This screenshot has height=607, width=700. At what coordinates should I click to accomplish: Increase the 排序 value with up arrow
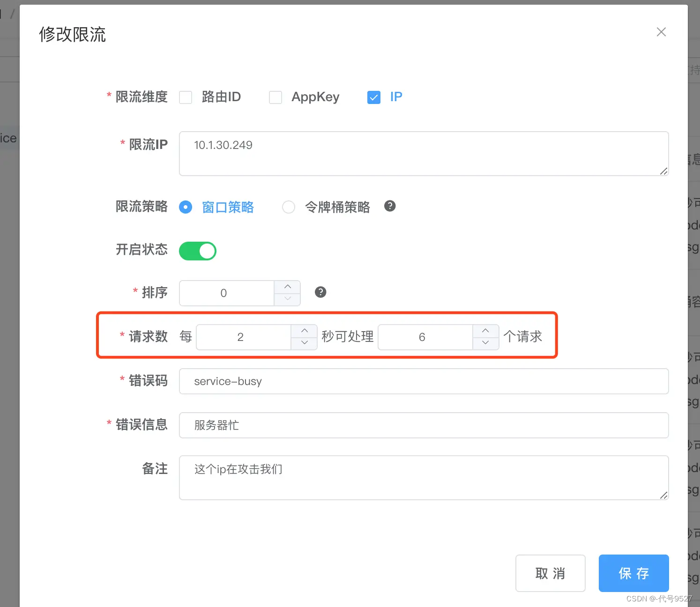[288, 287]
